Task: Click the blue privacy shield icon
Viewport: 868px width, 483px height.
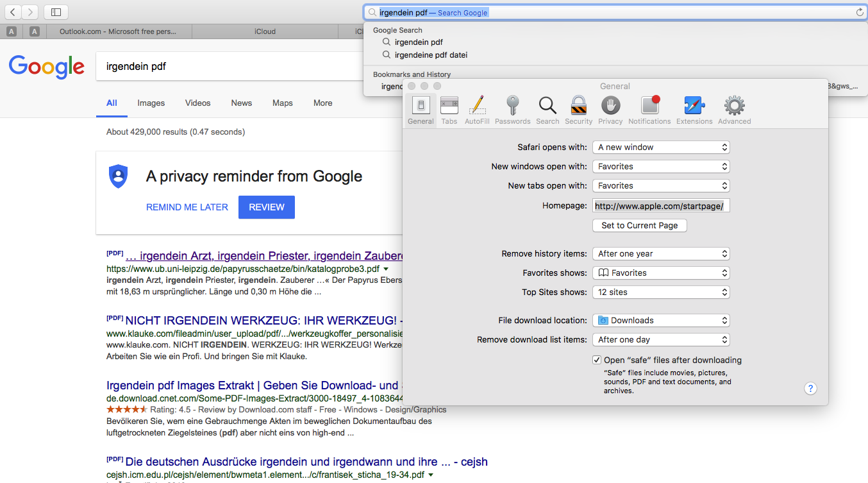Action: click(x=118, y=176)
